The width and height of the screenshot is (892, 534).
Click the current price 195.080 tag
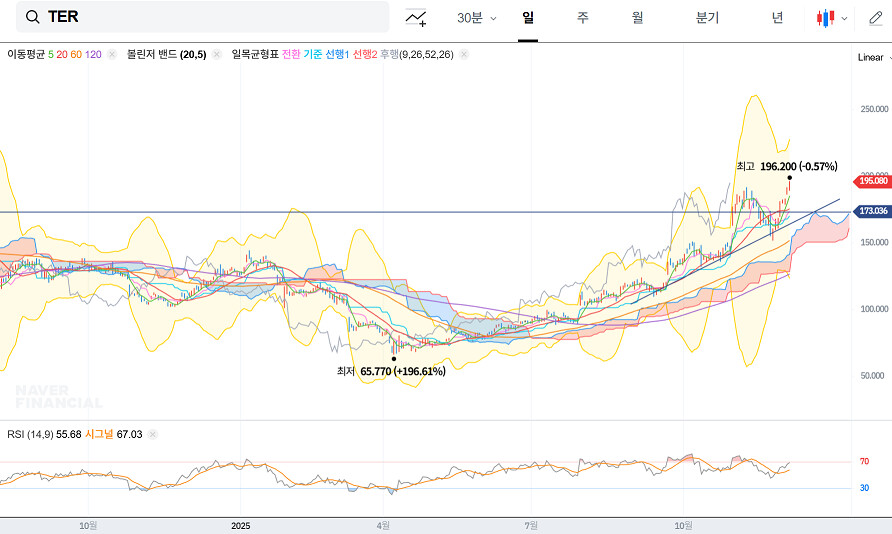tap(872, 181)
